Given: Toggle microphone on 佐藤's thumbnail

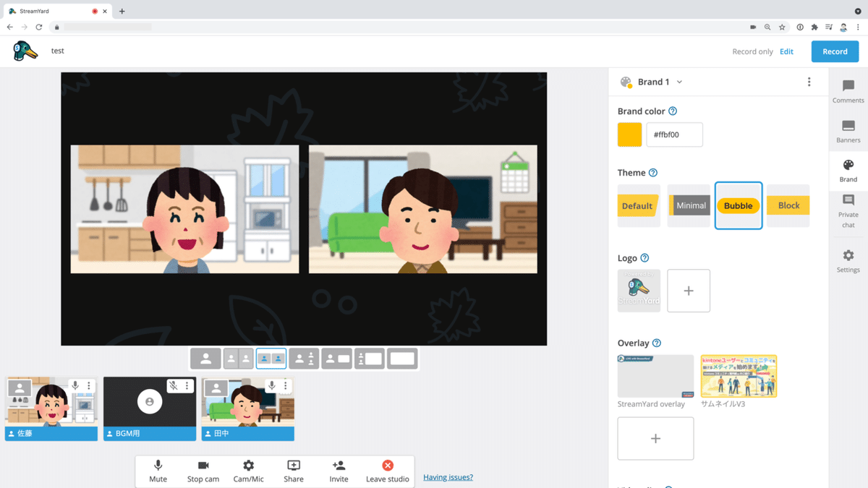Looking at the screenshot, I should click(x=75, y=386).
